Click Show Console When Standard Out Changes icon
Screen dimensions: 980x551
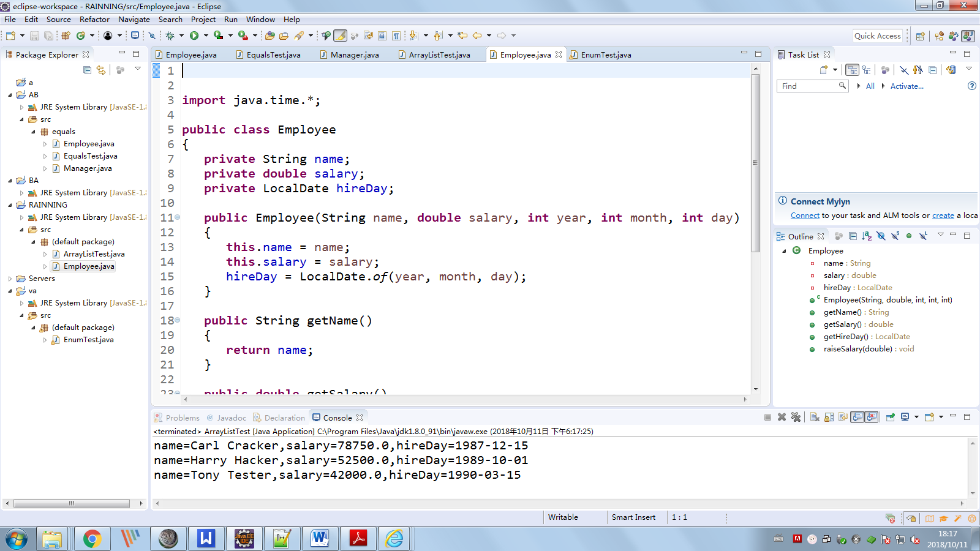point(858,417)
